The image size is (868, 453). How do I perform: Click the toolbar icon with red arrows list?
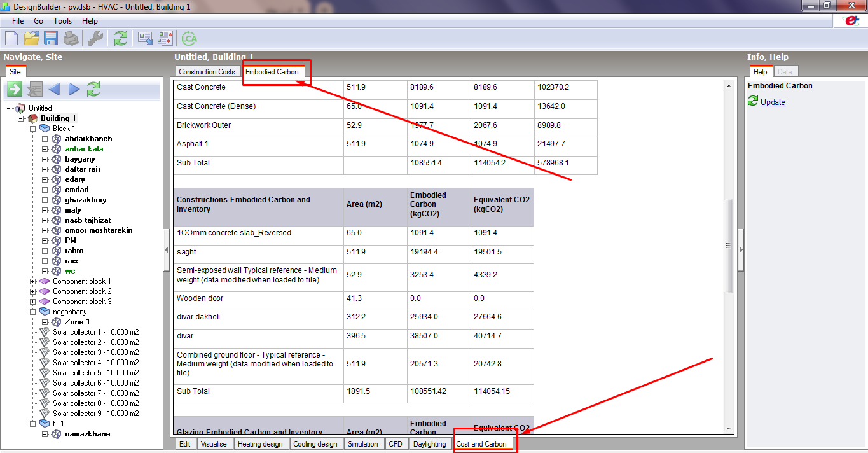(166, 38)
